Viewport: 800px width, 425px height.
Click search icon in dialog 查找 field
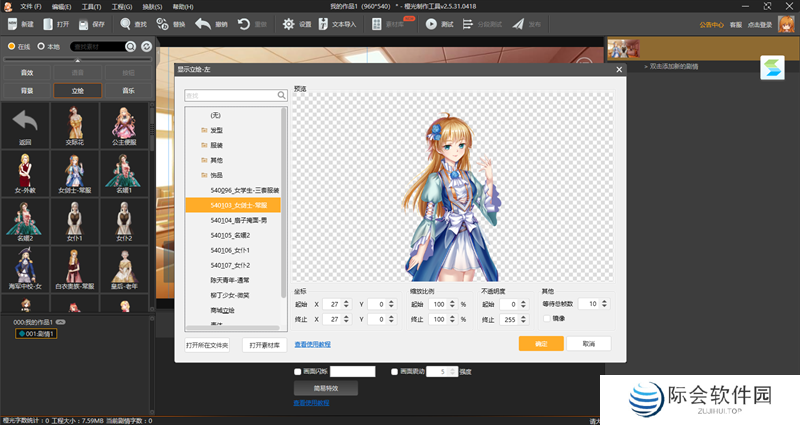tap(281, 95)
